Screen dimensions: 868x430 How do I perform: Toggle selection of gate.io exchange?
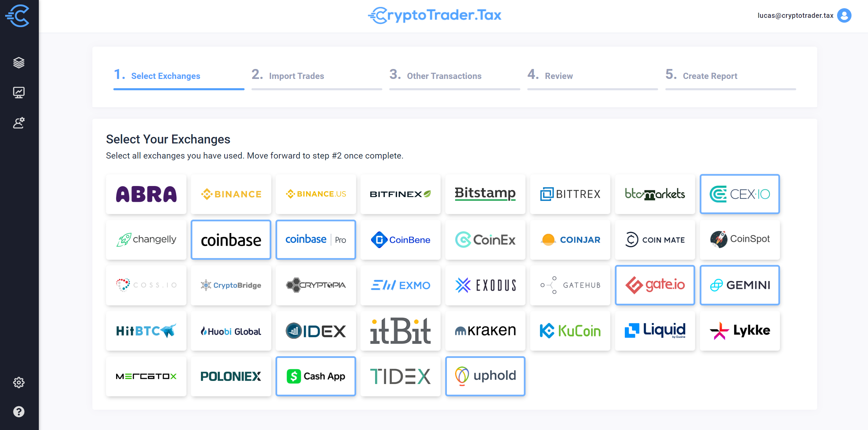click(x=655, y=284)
